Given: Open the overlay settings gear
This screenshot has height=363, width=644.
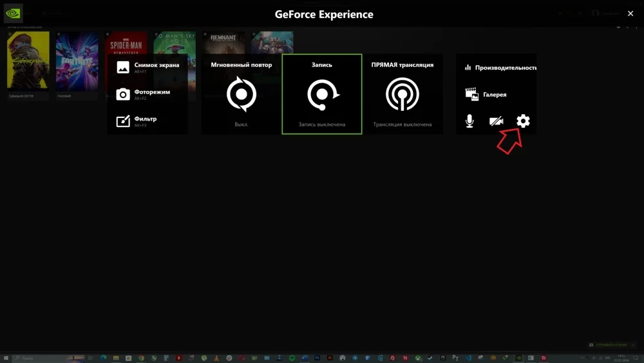Looking at the screenshot, I should [523, 121].
